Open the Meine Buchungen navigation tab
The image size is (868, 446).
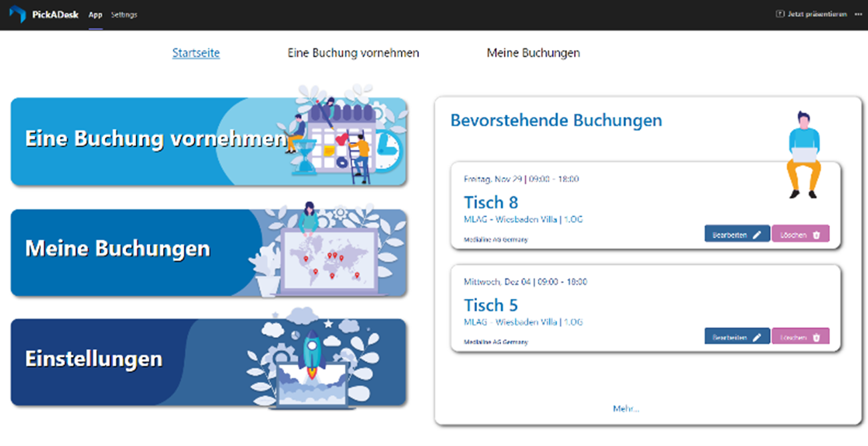coord(533,53)
